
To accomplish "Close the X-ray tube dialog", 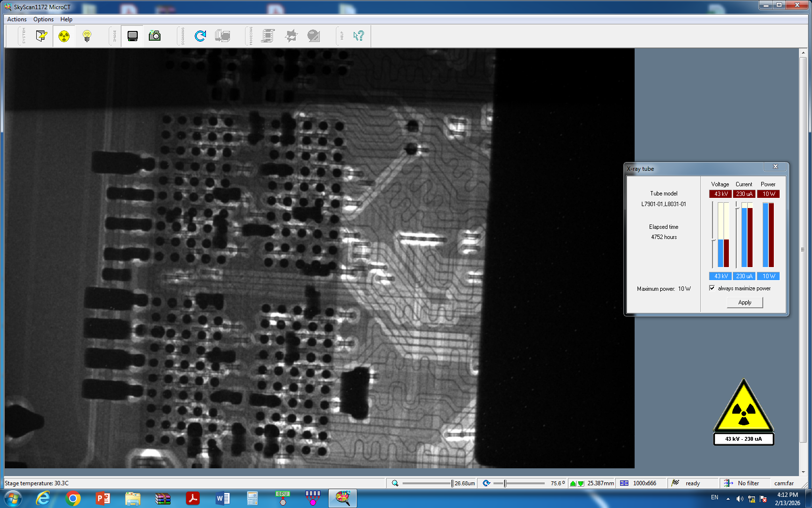I will 776,167.
